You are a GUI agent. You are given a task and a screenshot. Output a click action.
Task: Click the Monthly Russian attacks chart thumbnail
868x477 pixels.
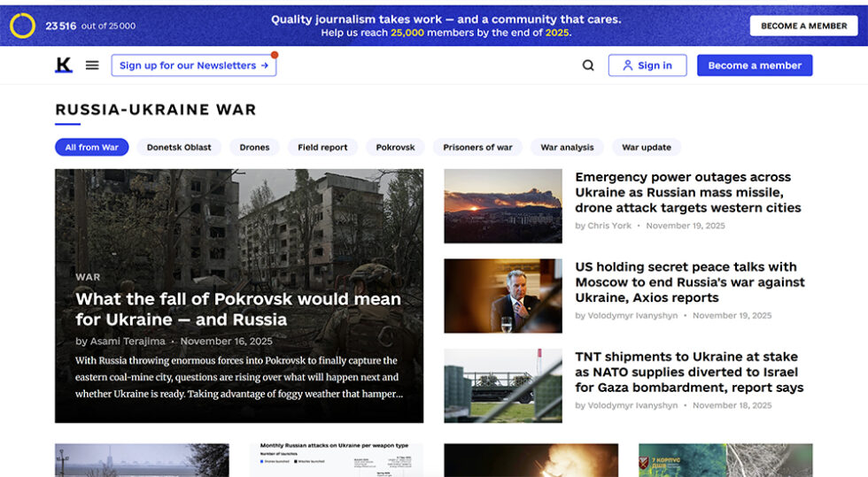pyautogui.click(x=337, y=460)
